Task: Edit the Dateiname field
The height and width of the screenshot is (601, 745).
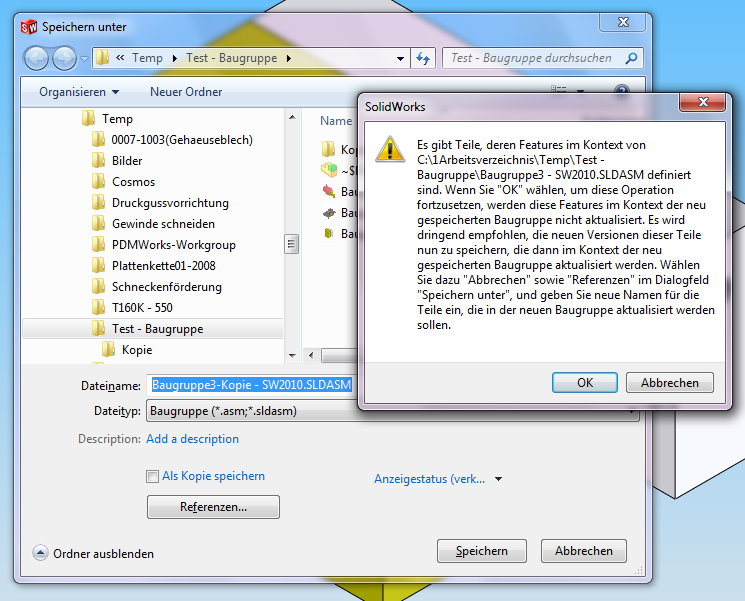Action: point(252,385)
